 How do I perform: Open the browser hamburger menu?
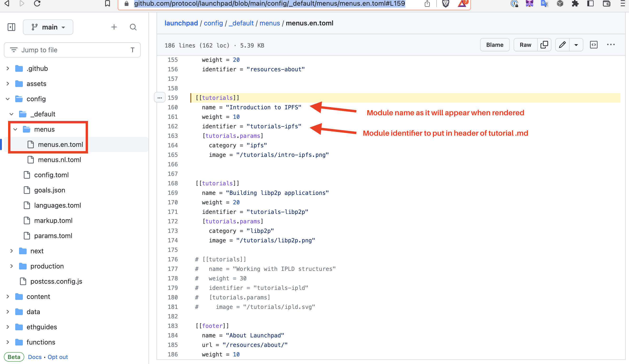[x=623, y=4]
